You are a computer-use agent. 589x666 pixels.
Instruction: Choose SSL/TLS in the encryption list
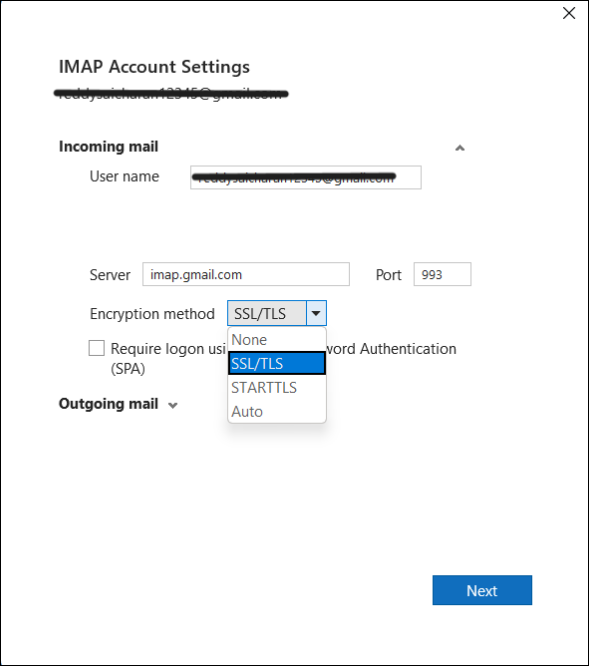click(277, 364)
